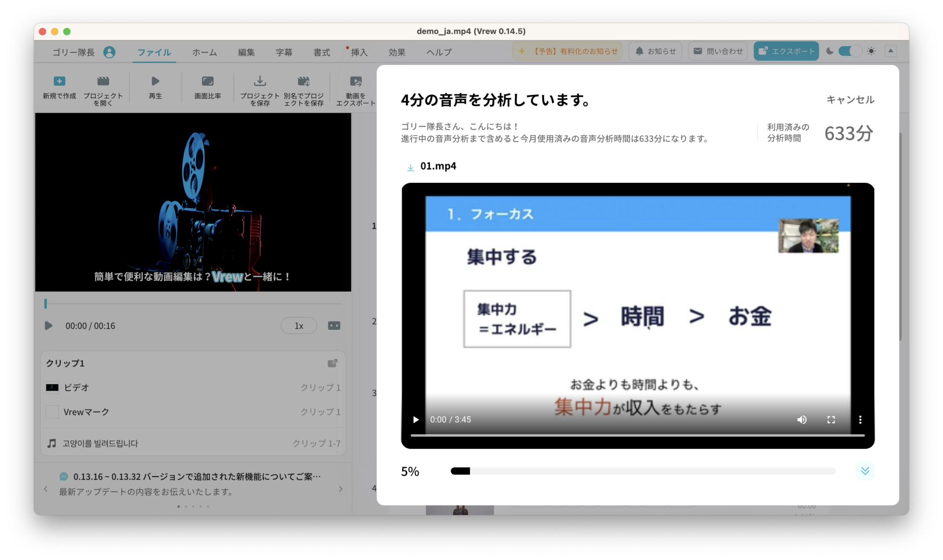This screenshot has height=560, width=943.
Task: Click the notice chat bubble icon
Action: click(x=64, y=477)
